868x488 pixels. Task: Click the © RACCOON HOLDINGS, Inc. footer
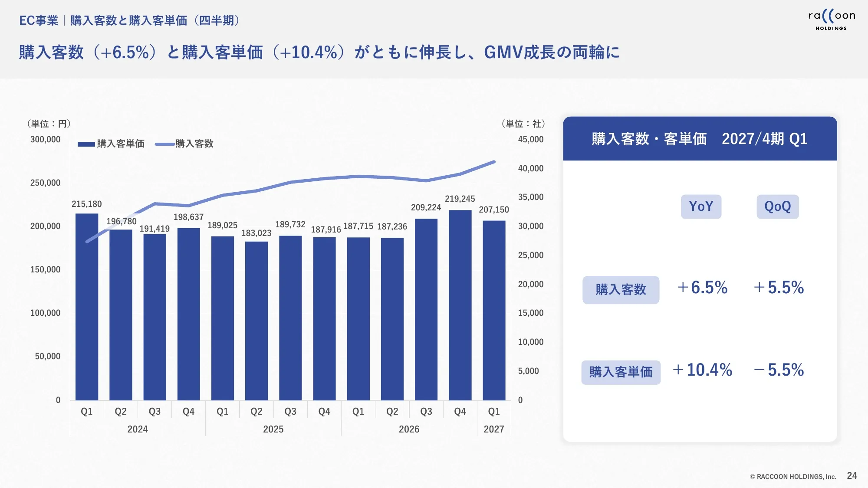click(793, 476)
